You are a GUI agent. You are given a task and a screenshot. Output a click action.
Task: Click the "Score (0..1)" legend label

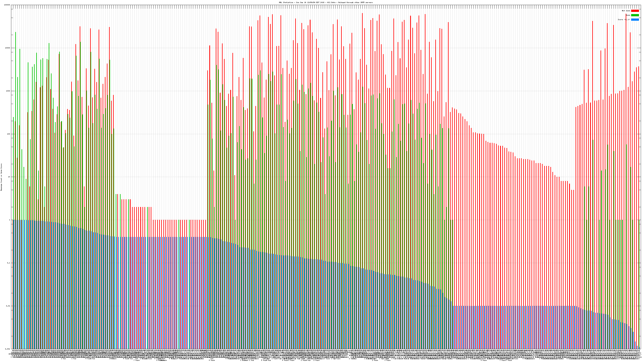tap(624, 20)
